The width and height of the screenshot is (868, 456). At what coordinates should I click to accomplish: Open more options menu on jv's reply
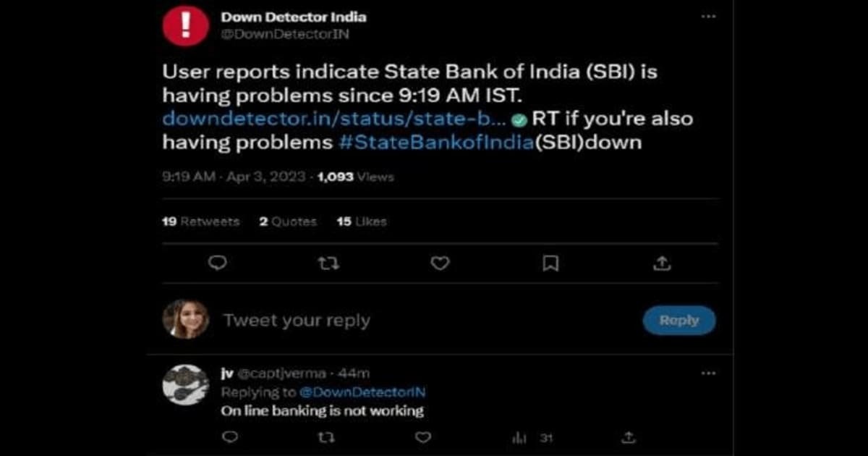tap(708, 373)
